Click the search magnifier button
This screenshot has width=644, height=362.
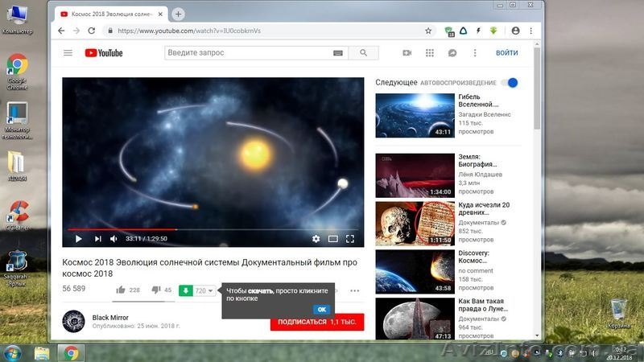[x=364, y=53]
